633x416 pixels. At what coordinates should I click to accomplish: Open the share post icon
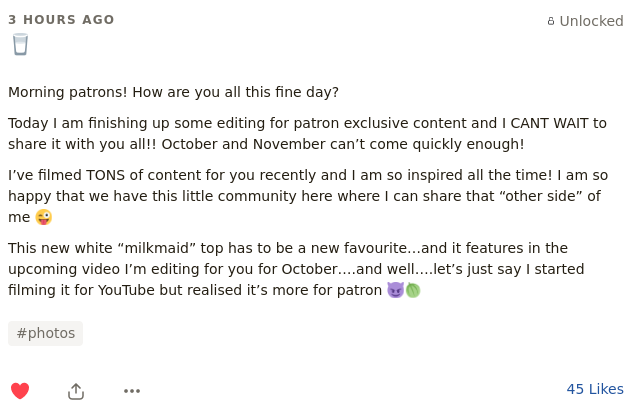(76, 391)
